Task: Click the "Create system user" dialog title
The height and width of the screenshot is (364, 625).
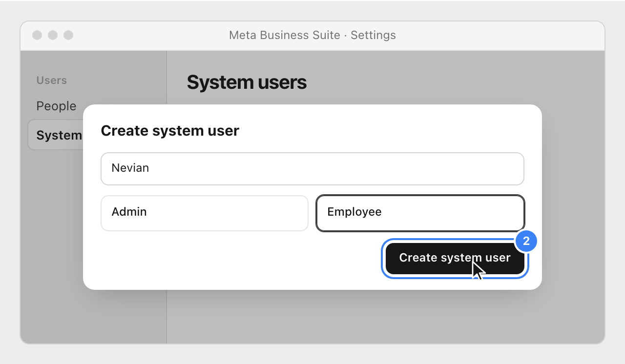Action: pyautogui.click(x=170, y=131)
